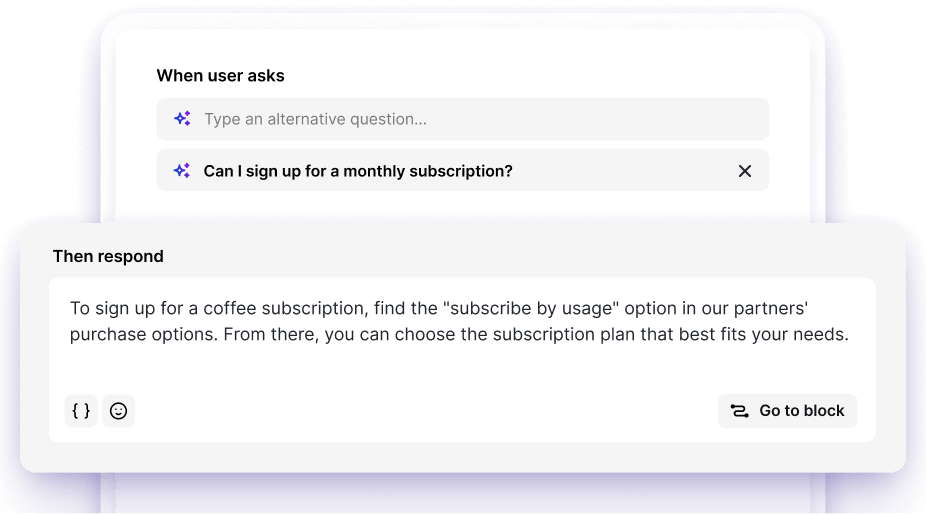Click the words purchase options in the response
This screenshot has width=926, height=514.
click(144, 334)
